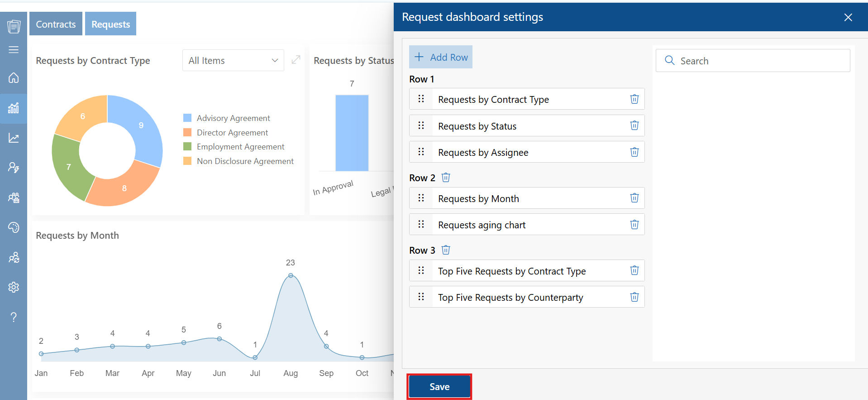Click the home icon in sidebar
Image resolution: width=868 pixels, height=400 pixels.
[14, 78]
